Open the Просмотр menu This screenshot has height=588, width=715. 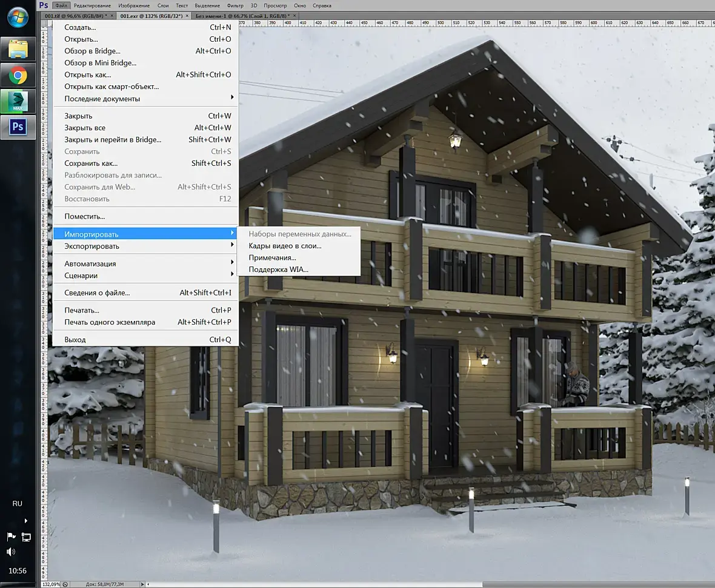tap(275, 5)
